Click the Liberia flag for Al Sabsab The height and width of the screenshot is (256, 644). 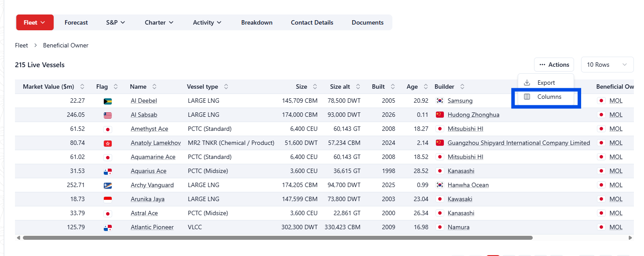point(107,115)
